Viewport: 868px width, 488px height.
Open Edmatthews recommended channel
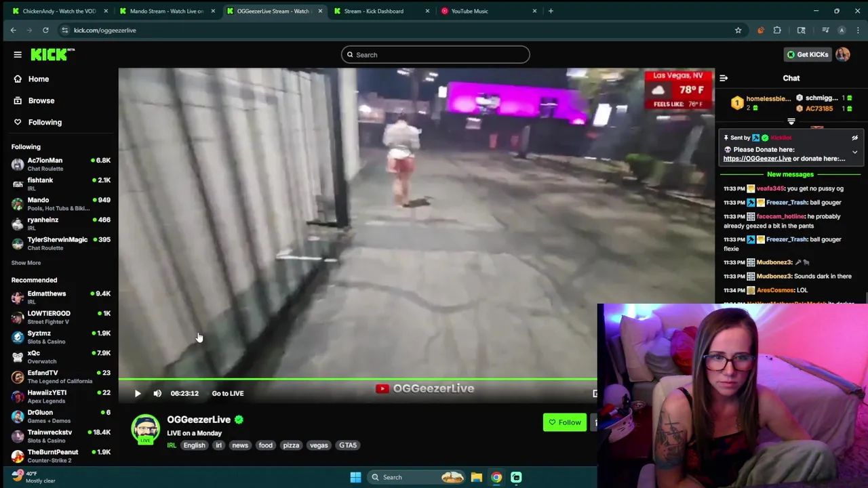[x=61, y=297]
